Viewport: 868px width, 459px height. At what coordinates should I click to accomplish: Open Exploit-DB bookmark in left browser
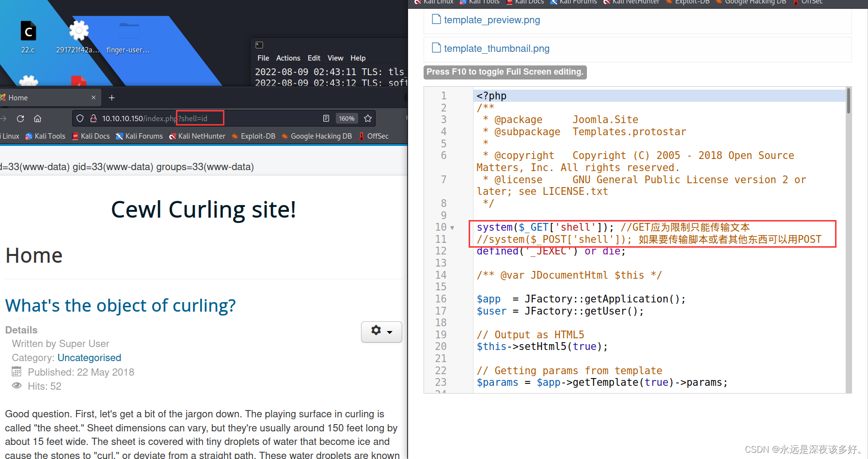[x=253, y=136]
